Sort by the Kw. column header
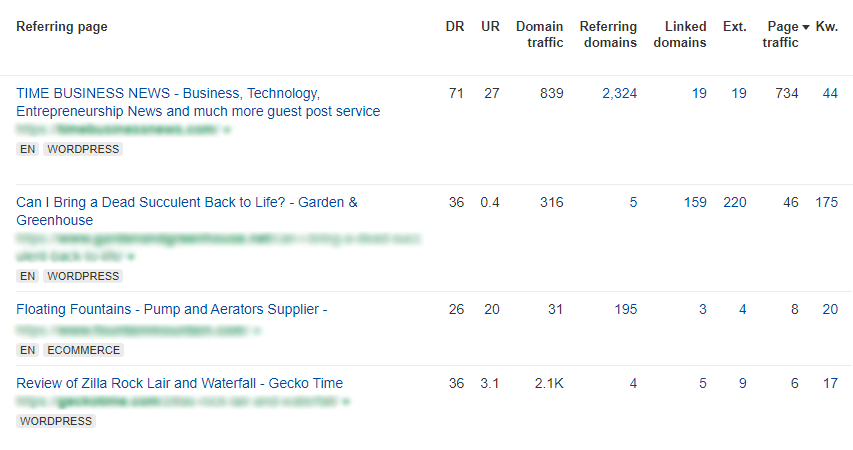This screenshot has height=450, width=853. [x=826, y=27]
